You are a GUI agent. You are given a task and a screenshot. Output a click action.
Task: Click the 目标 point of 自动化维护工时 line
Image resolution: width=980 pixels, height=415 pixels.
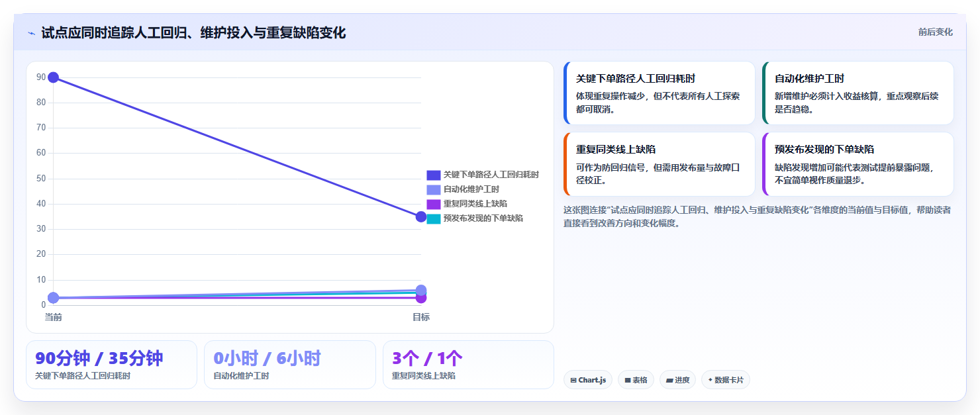click(x=421, y=290)
